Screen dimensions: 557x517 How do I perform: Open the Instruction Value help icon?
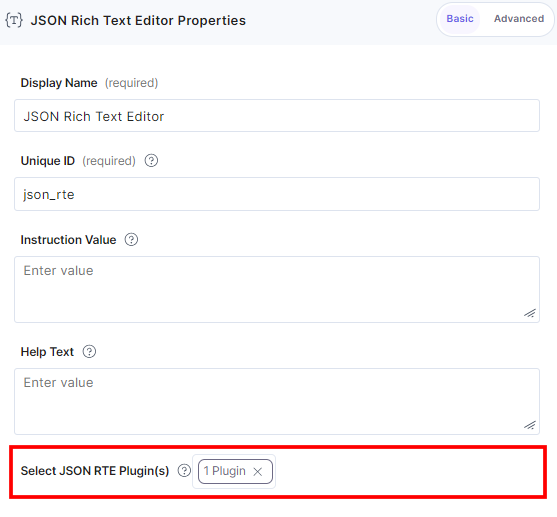click(x=131, y=240)
